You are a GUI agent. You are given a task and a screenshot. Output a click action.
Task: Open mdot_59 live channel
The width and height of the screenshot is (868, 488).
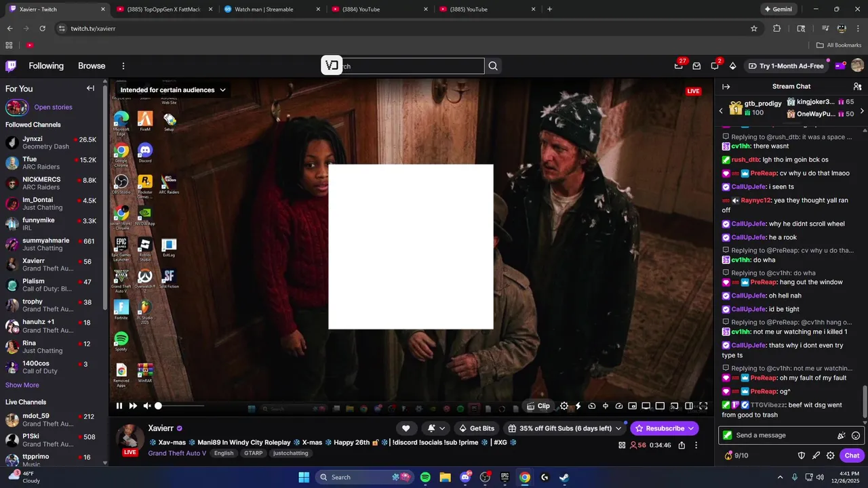click(51, 420)
